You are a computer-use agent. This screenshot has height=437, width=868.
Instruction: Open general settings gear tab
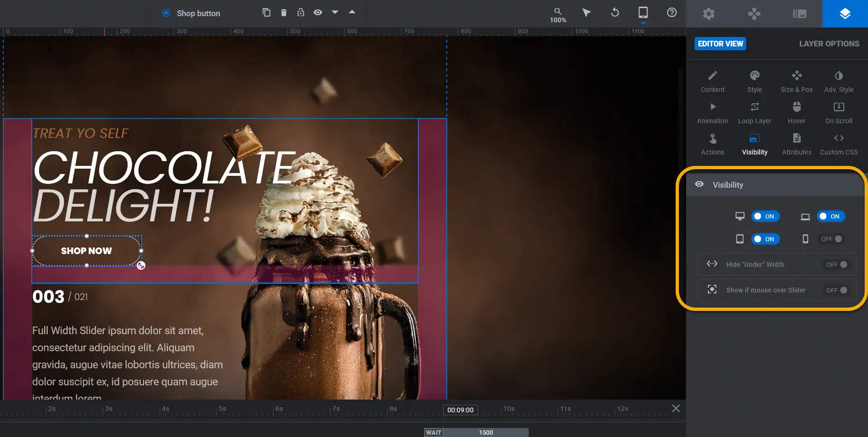[x=709, y=14]
